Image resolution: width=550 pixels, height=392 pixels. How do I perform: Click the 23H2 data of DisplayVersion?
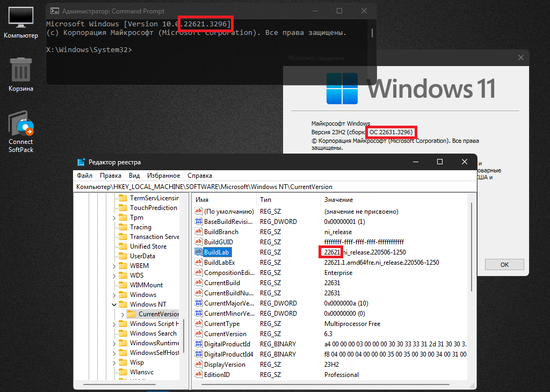[331, 364]
